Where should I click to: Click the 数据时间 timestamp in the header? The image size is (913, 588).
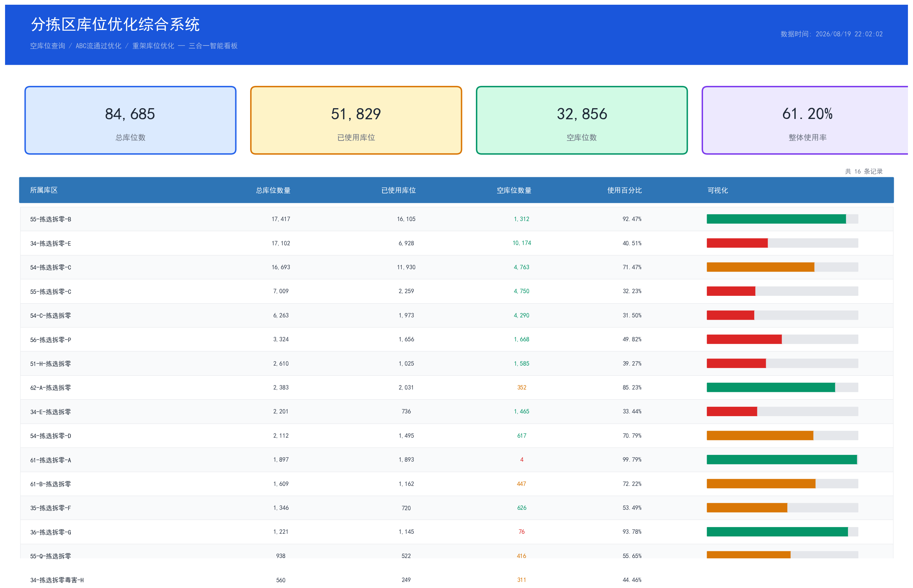(x=831, y=34)
